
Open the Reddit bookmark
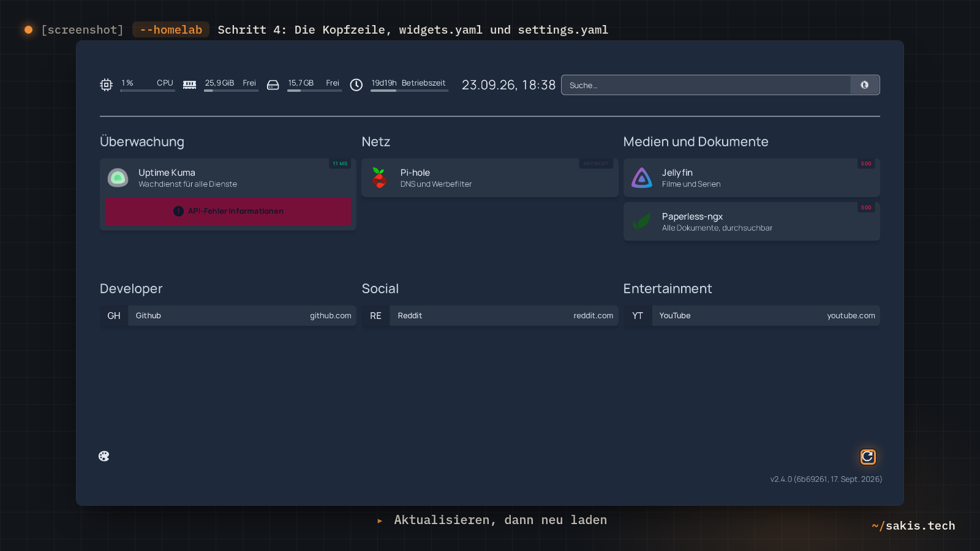coord(490,316)
